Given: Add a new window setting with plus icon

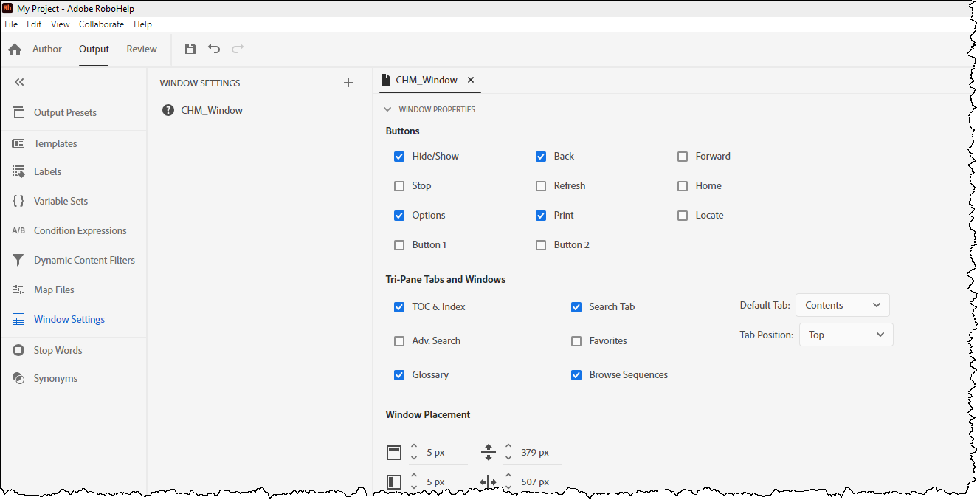Looking at the screenshot, I should pos(348,83).
